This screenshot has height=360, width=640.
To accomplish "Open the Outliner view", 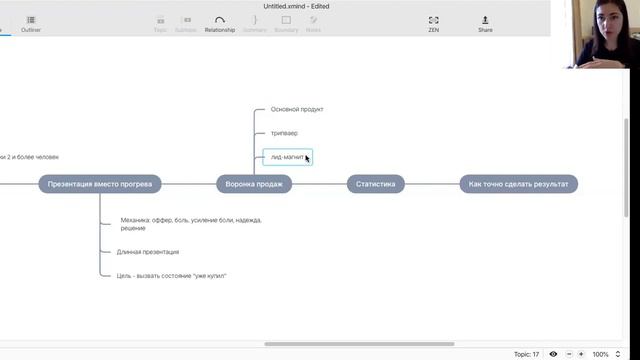I will tap(31, 24).
